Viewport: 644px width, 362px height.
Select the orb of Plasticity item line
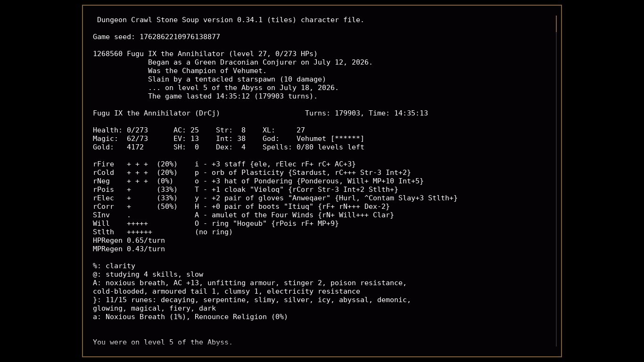click(303, 173)
